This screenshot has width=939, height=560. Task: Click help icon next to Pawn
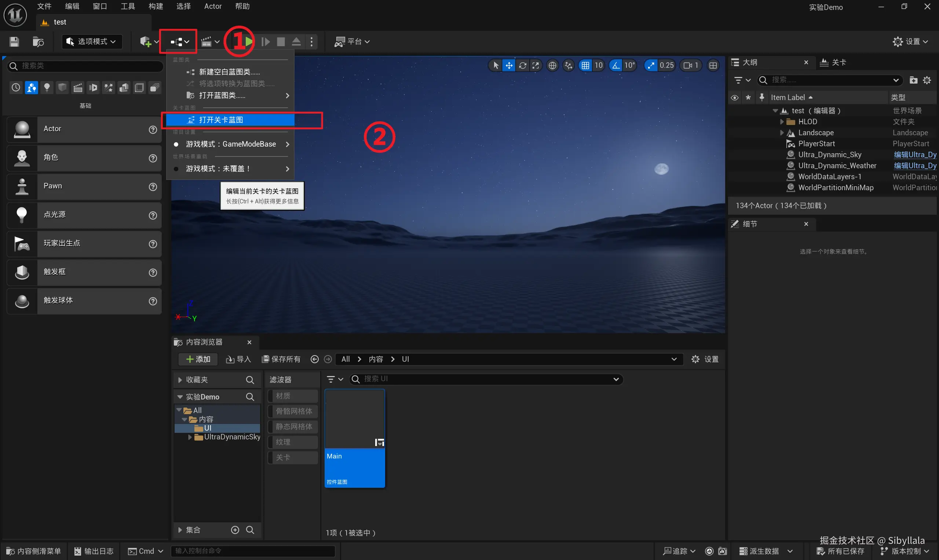pyautogui.click(x=153, y=187)
